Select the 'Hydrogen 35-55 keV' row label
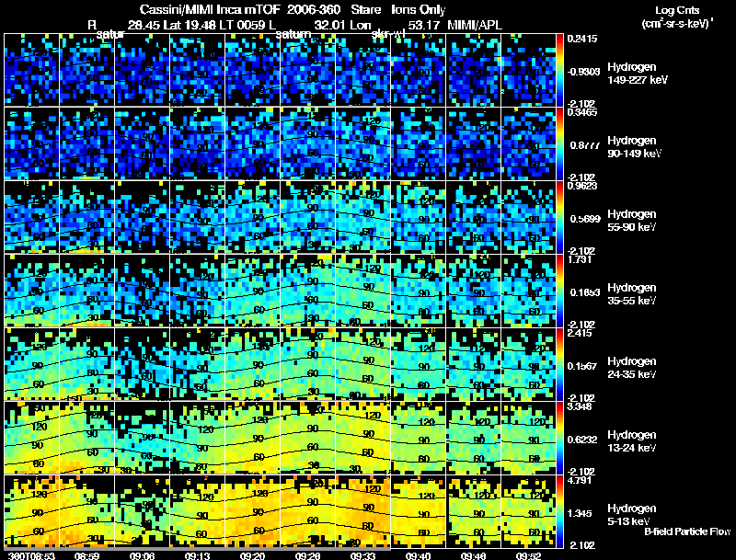The height and width of the screenshot is (560, 736). 632,294
